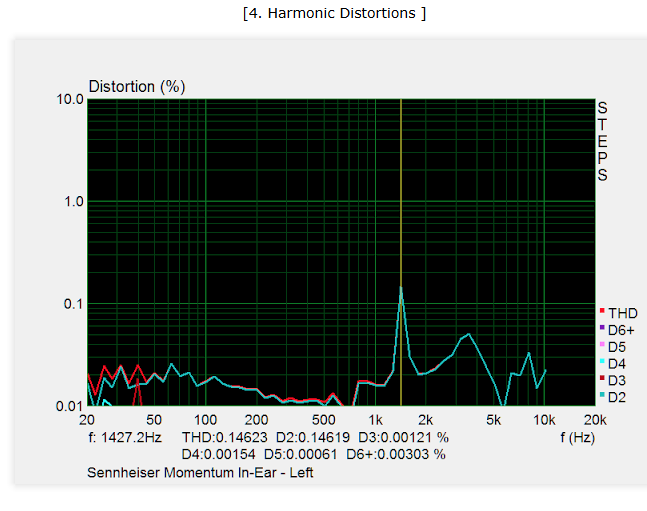
Task: Click the vertical STEPS label
Action: tap(602, 142)
